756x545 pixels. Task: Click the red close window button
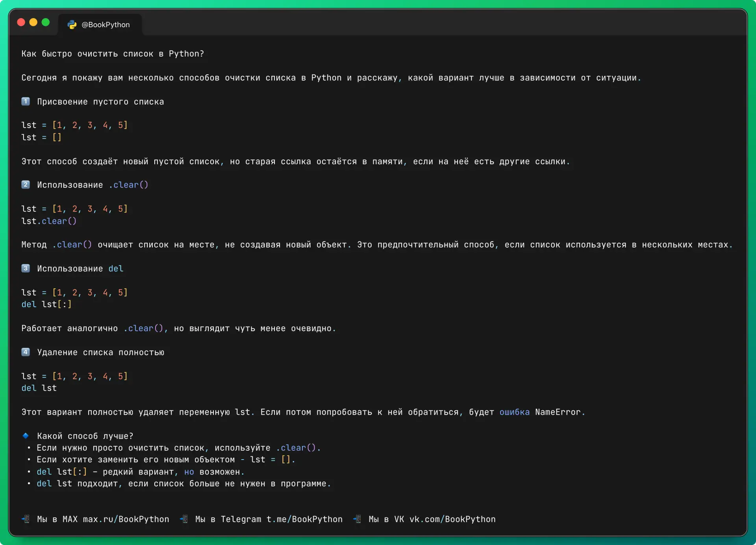(21, 22)
